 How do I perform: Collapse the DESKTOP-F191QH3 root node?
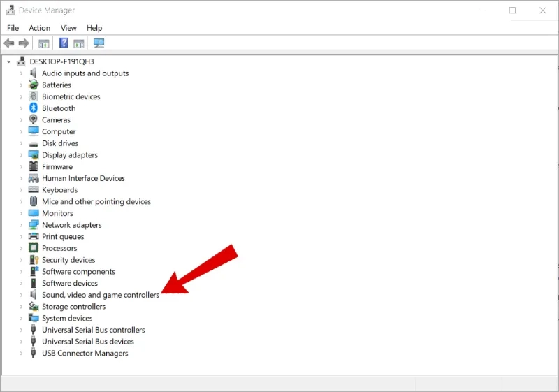[x=9, y=61]
